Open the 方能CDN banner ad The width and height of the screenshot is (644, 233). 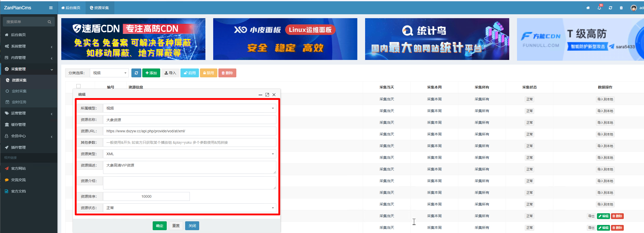point(580,39)
